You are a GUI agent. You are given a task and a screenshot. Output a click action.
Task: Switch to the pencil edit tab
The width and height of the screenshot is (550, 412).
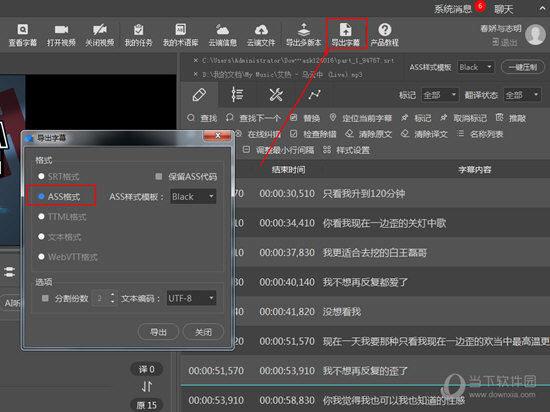pos(199,95)
